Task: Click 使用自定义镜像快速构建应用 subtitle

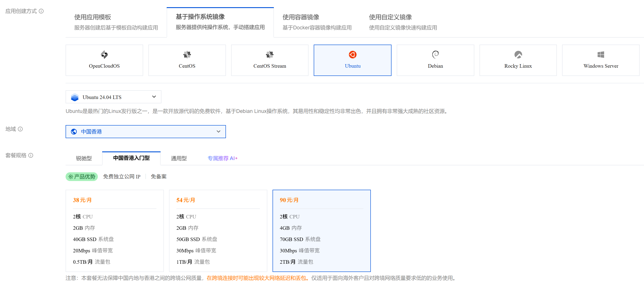Action: (403, 27)
